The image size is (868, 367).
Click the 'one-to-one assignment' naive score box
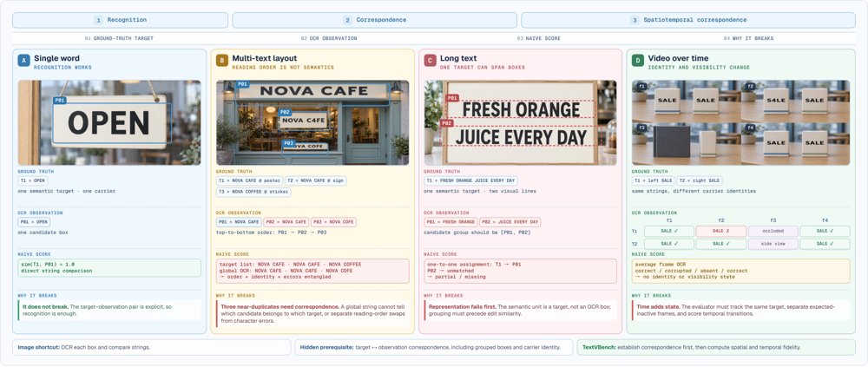click(520, 272)
